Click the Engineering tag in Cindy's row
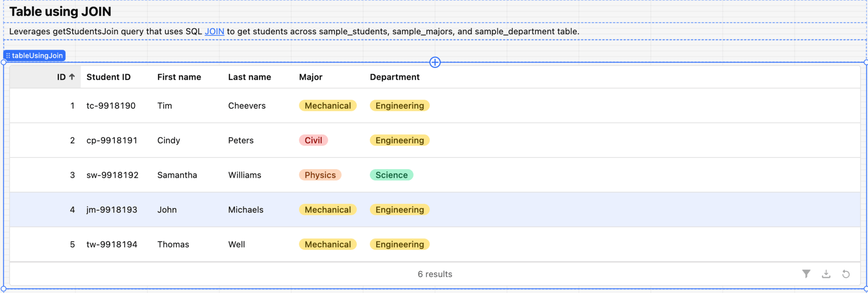This screenshot has width=868, height=293. tap(400, 140)
